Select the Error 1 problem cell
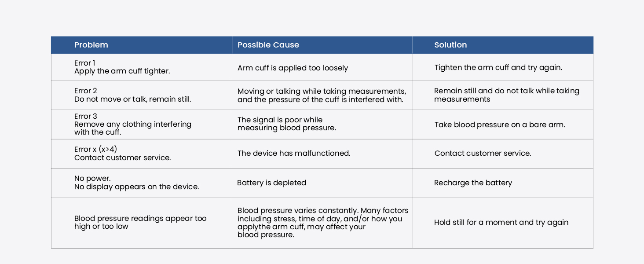This screenshot has width=644, height=264. (x=142, y=67)
